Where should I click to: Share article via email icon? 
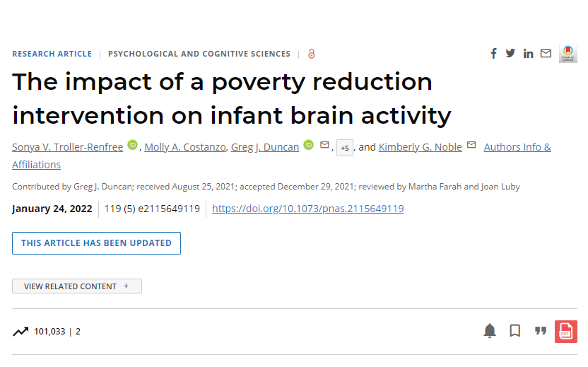(546, 54)
